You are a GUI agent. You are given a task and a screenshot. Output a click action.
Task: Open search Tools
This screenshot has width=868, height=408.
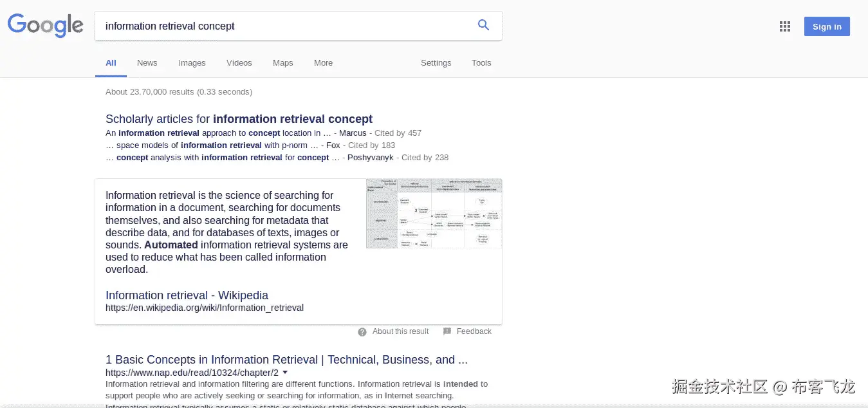(481, 63)
